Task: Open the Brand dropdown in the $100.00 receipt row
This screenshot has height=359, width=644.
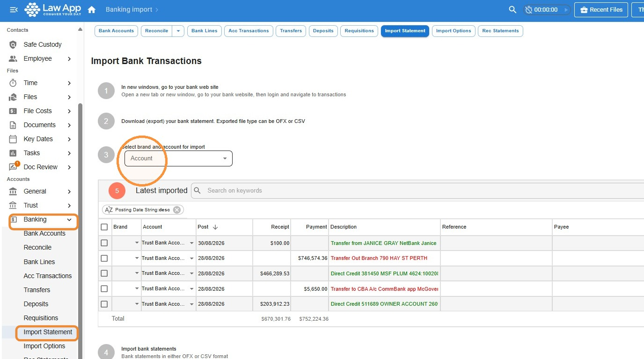Action: pyautogui.click(x=137, y=243)
